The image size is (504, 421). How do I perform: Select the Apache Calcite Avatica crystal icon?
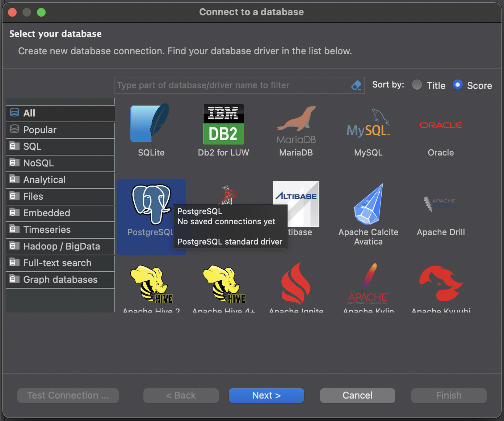[x=369, y=204]
